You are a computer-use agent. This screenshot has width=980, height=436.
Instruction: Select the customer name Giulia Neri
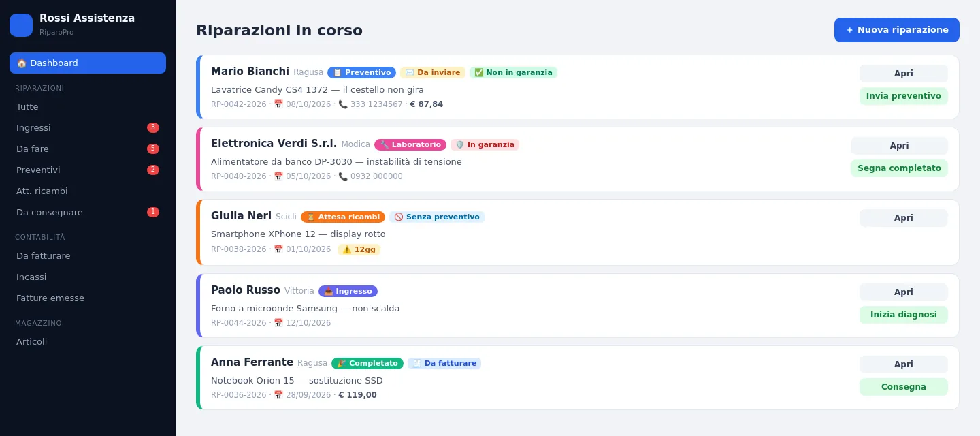coord(241,216)
